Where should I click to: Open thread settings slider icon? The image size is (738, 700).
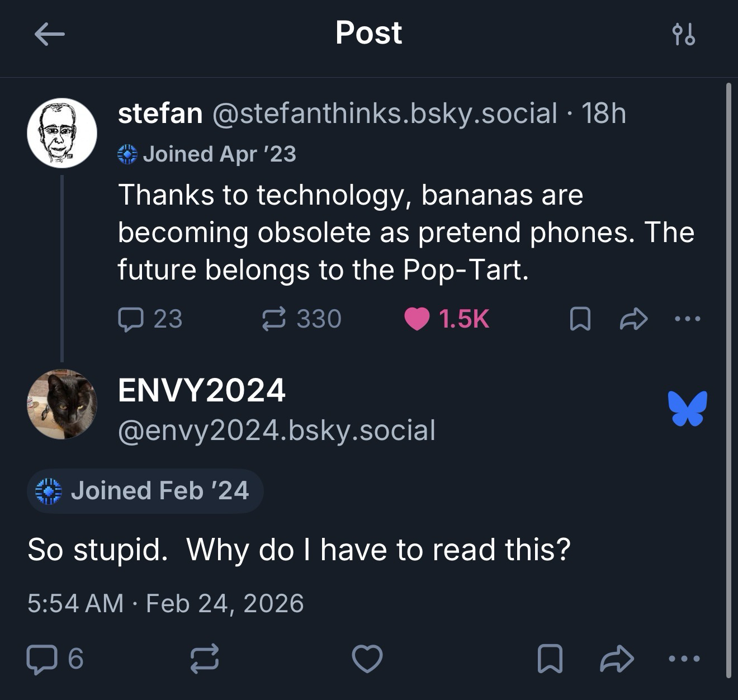point(683,35)
